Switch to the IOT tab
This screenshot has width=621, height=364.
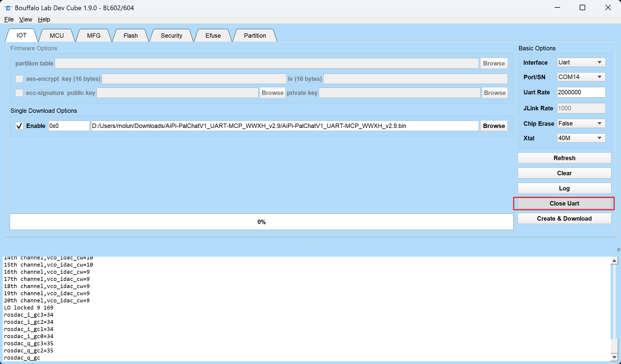[x=21, y=35]
